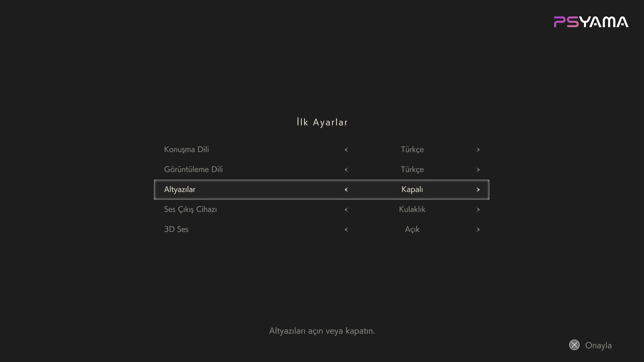Click right arrow for 3D Ses
This screenshot has width=644, height=362.
(x=478, y=230)
